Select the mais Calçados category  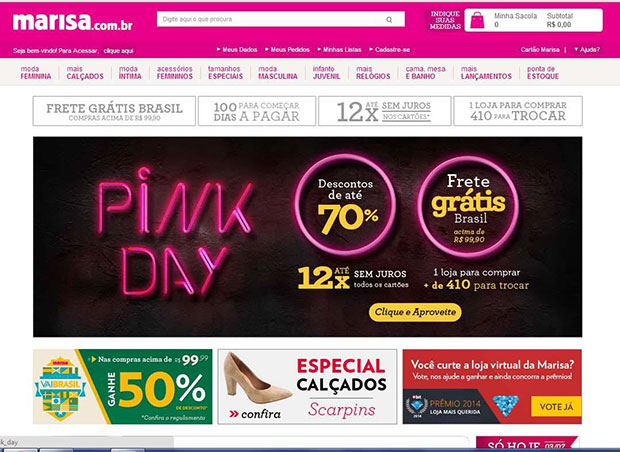[x=85, y=73]
